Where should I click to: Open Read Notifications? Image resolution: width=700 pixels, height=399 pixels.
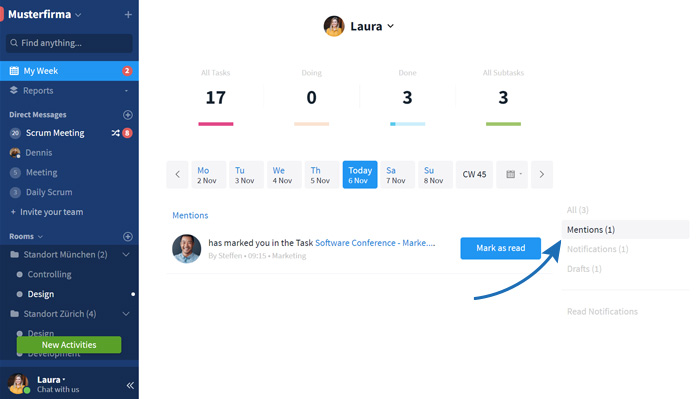[602, 312]
